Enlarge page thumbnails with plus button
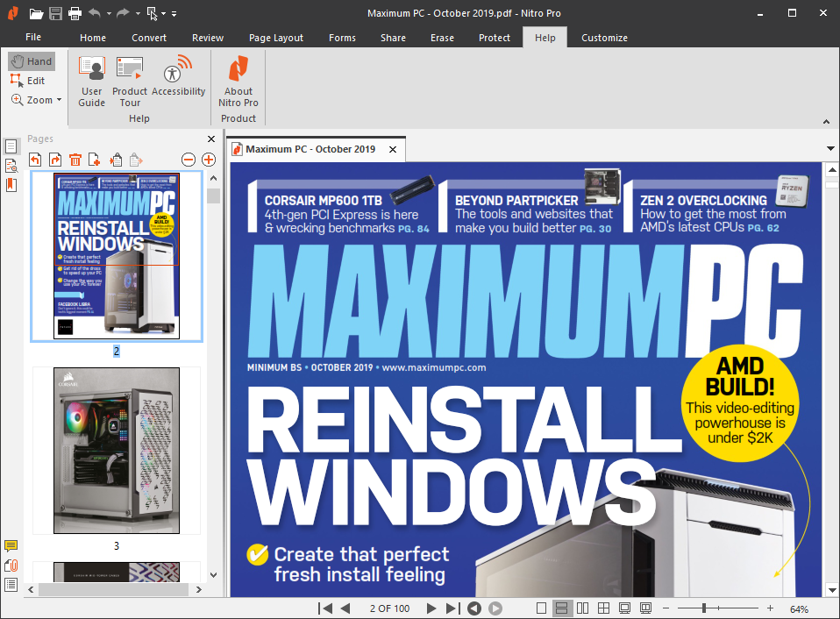The width and height of the screenshot is (840, 619). pyautogui.click(x=209, y=160)
